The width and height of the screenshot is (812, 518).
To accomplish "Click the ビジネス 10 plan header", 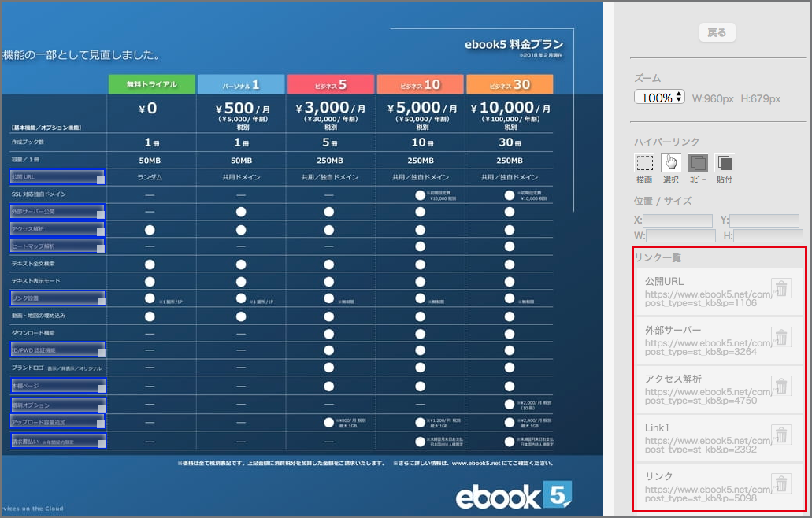I will 420,84.
